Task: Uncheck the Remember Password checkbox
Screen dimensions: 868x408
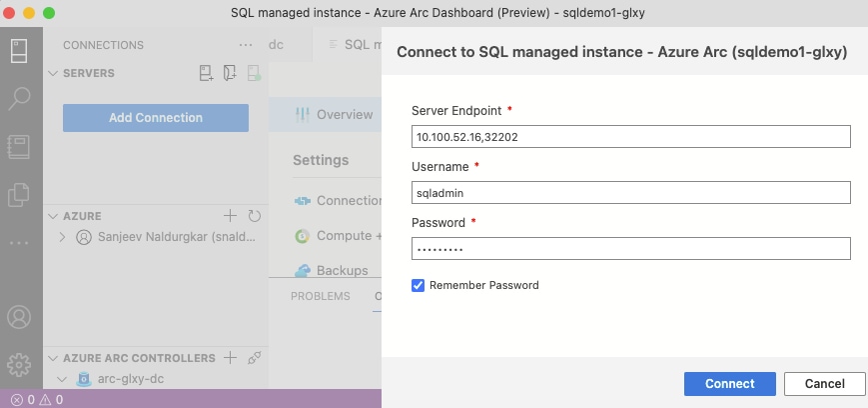Action: click(418, 285)
